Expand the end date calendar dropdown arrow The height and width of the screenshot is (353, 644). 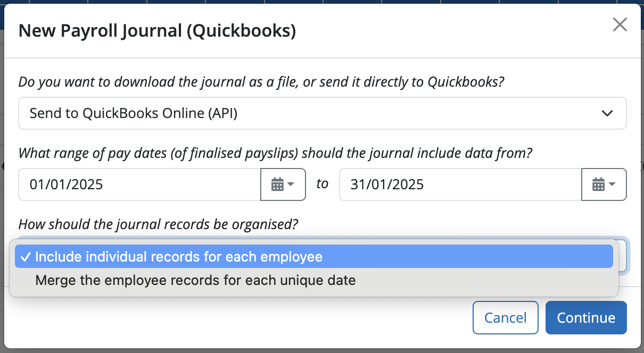pyautogui.click(x=613, y=184)
